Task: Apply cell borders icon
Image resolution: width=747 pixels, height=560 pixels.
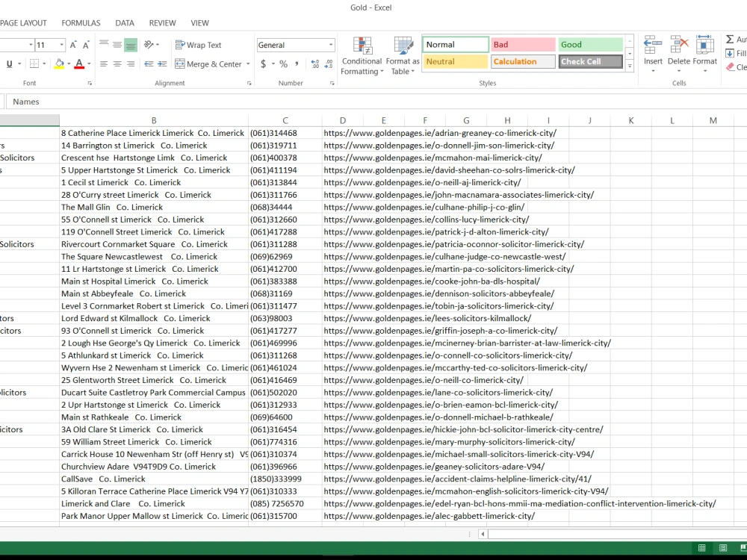Action: pyautogui.click(x=34, y=63)
